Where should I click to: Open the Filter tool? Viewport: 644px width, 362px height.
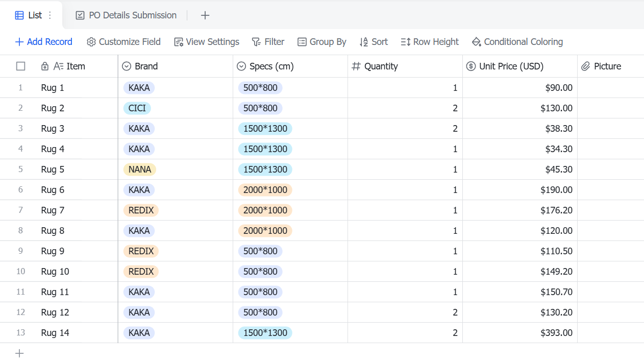point(268,42)
